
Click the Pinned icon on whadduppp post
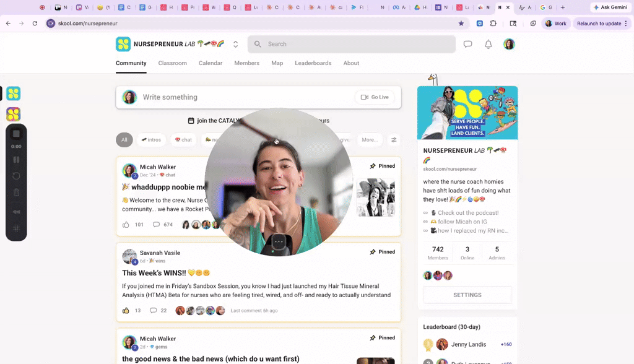(372, 167)
